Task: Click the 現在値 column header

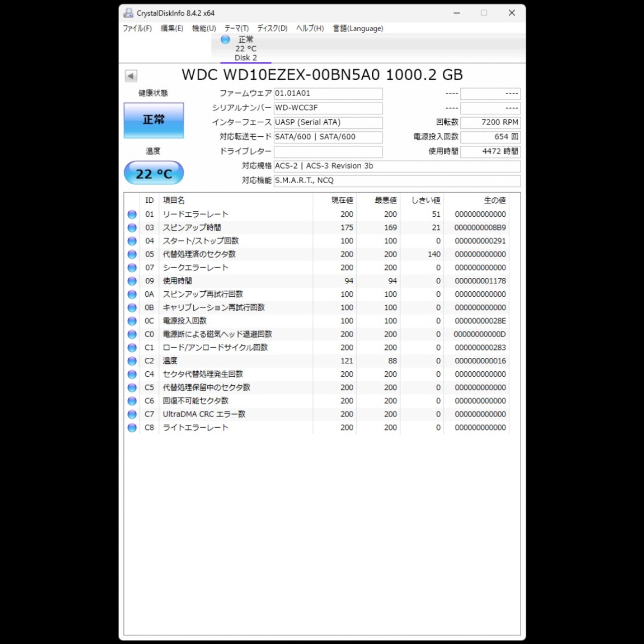Action: tap(335, 200)
